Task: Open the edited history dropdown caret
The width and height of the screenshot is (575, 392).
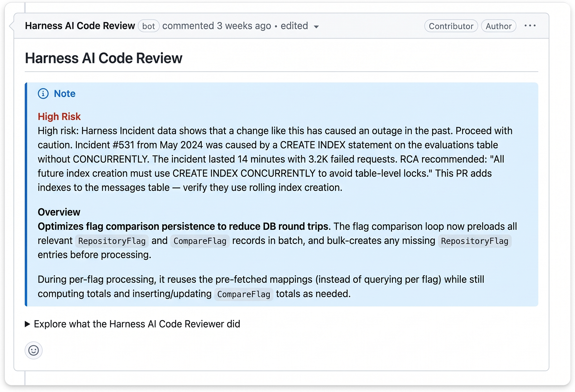Action: click(316, 27)
